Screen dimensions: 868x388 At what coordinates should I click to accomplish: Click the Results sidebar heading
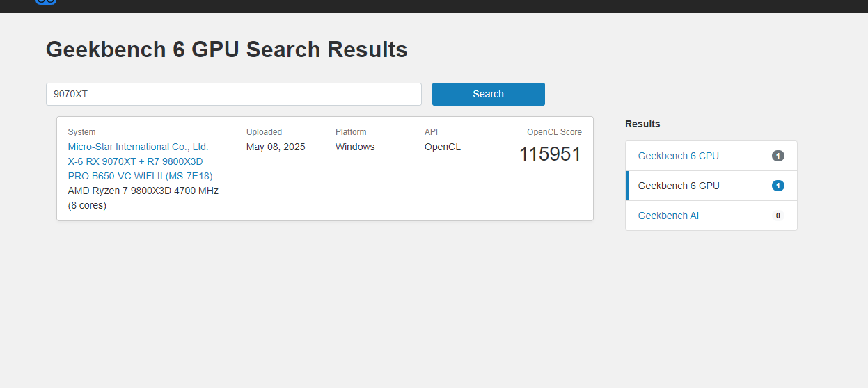pyautogui.click(x=642, y=124)
